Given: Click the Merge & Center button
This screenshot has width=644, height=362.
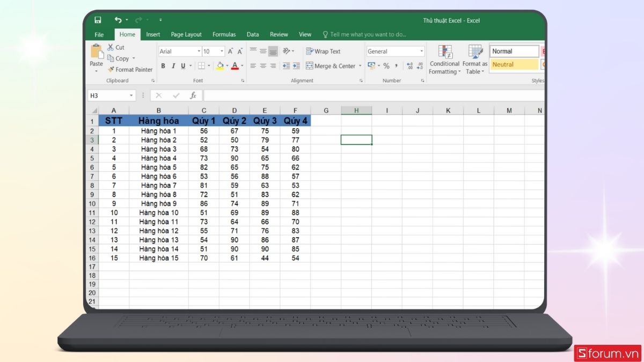Looking at the screenshot, I should point(331,66).
